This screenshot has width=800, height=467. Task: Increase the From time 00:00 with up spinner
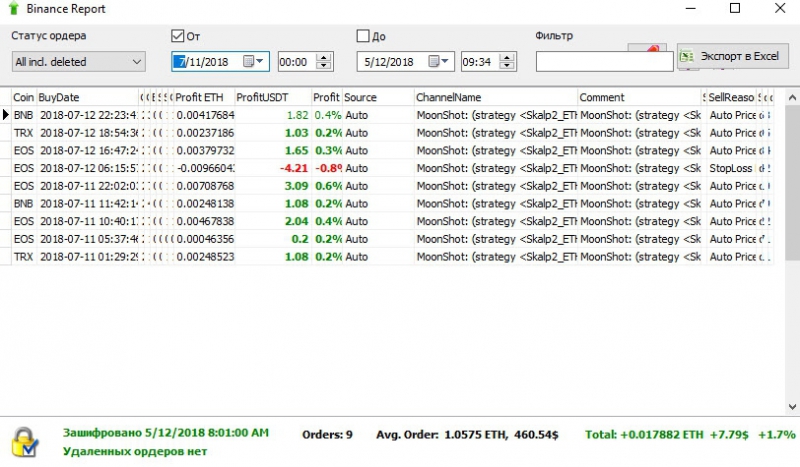[323, 57]
